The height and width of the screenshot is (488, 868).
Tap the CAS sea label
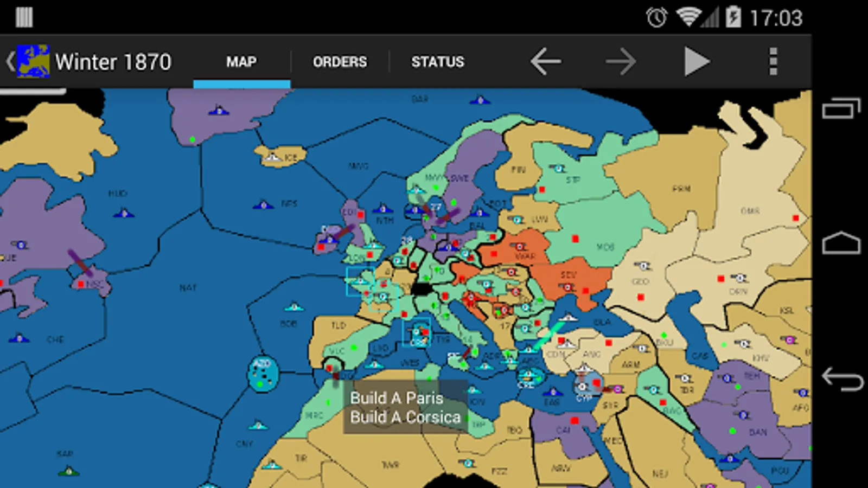(700, 356)
